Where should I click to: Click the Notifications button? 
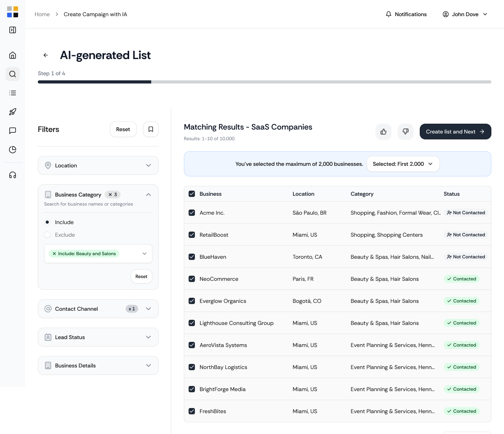[406, 14]
